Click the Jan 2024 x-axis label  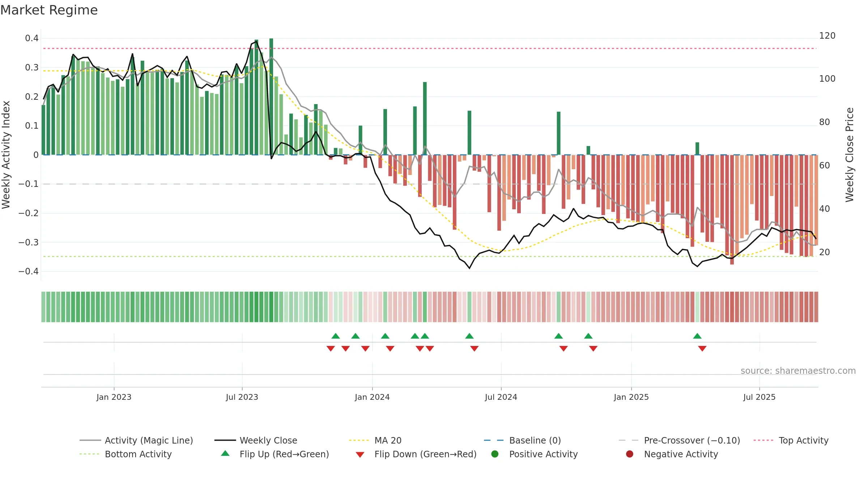(x=372, y=397)
